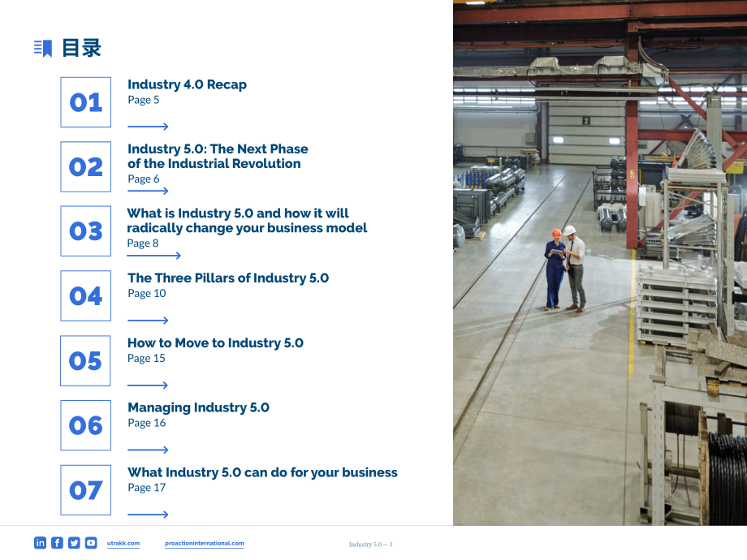Open the Facebook icon link

tap(57, 542)
